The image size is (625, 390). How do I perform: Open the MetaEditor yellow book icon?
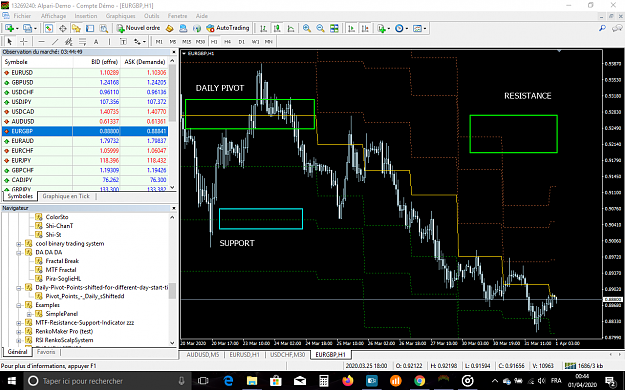click(170, 28)
